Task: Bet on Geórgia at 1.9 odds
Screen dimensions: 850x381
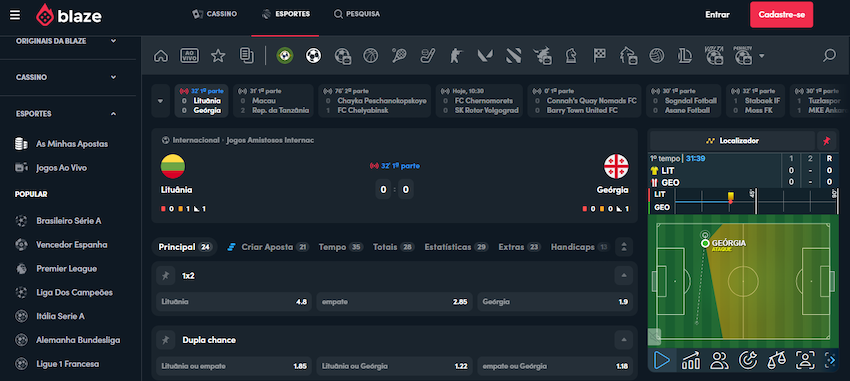Action: click(x=555, y=302)
